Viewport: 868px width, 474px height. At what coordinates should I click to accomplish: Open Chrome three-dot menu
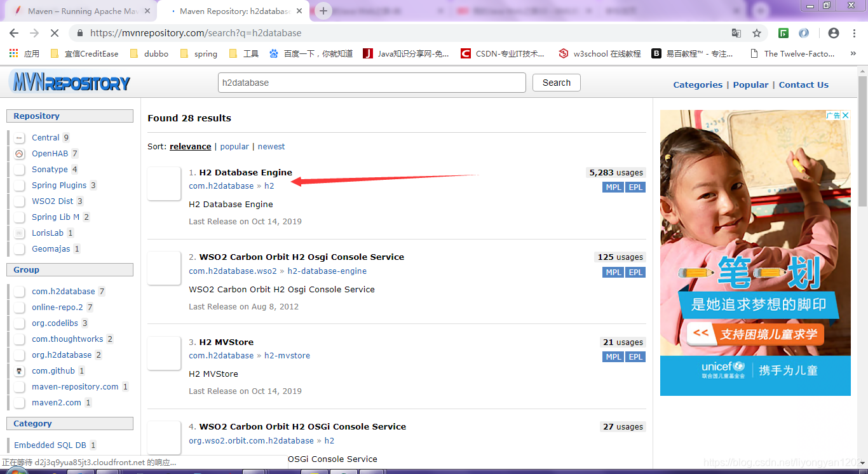(x=854, y=33)
